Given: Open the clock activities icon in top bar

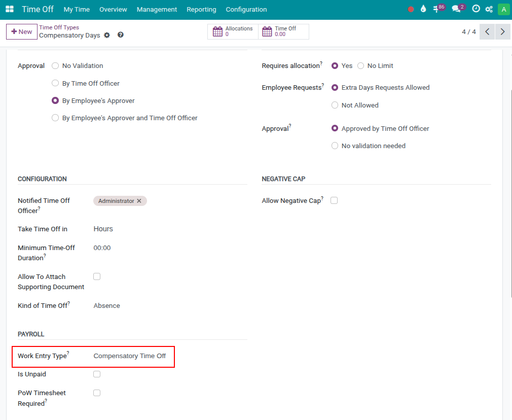Looking at the screenshot, I should 476,9.
